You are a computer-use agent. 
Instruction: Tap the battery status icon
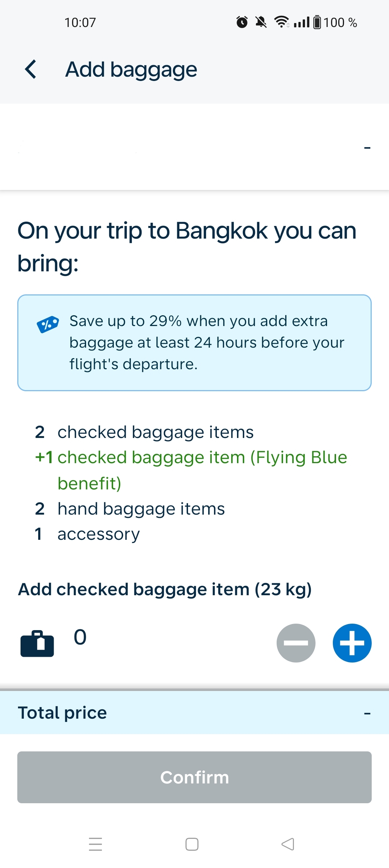[317, 22]
